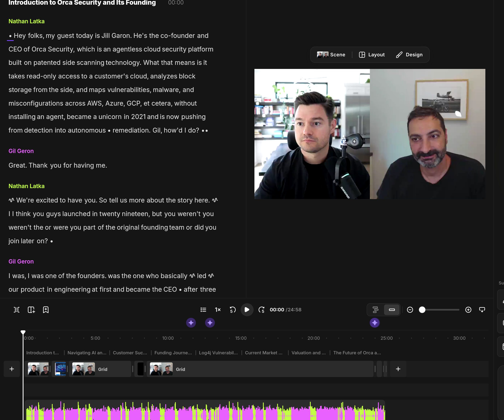Click the chapter title 'Introduction to Orca Security and Its Founding'
The height and width of the screenshot is (420, 504).
82,3
